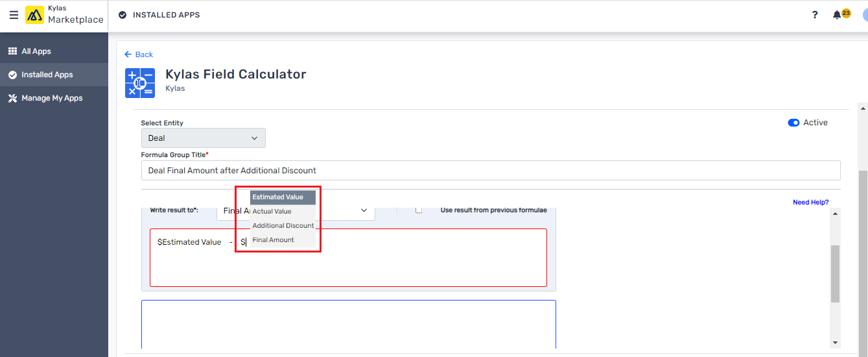Check 'Use result from previous formulae'
868x357 pixels.
coord(419,210)
